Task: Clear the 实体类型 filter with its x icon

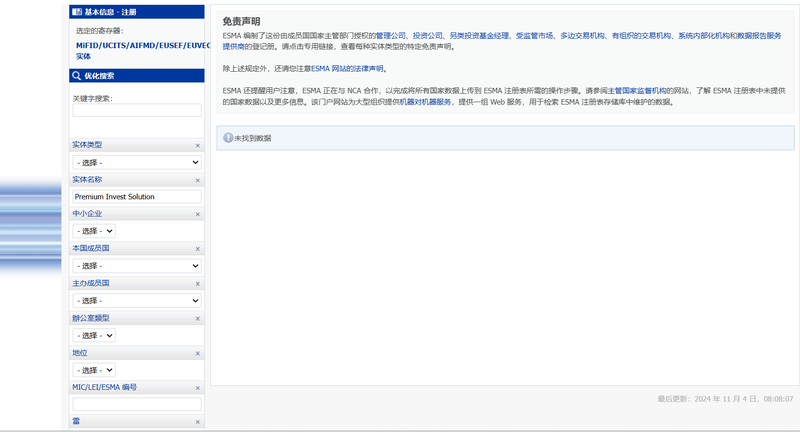Action: [197, 146]
